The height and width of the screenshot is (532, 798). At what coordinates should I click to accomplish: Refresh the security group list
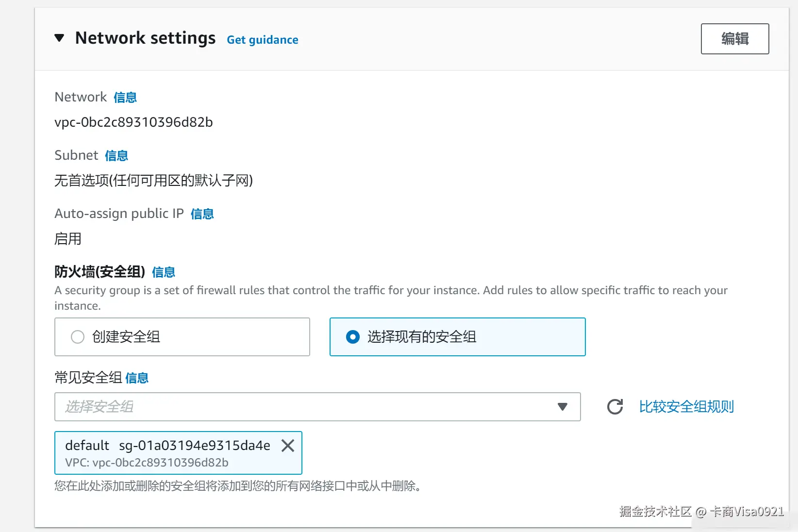pos(615,407)
